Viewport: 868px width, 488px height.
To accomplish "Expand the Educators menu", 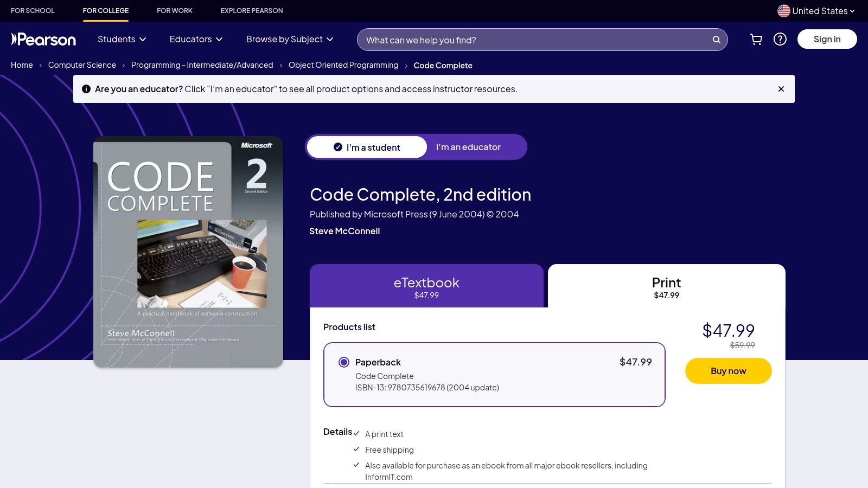I will point(196,39).
